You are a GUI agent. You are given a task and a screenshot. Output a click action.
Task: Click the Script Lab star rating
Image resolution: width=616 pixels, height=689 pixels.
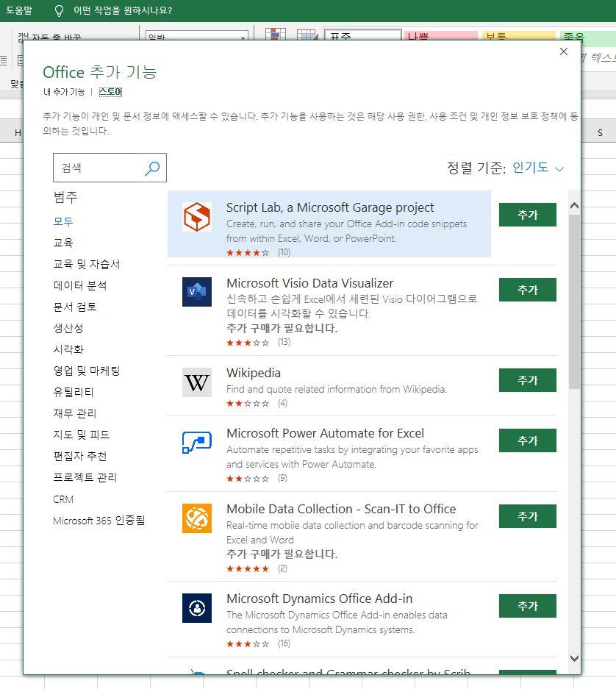click(x=248, y=253)
